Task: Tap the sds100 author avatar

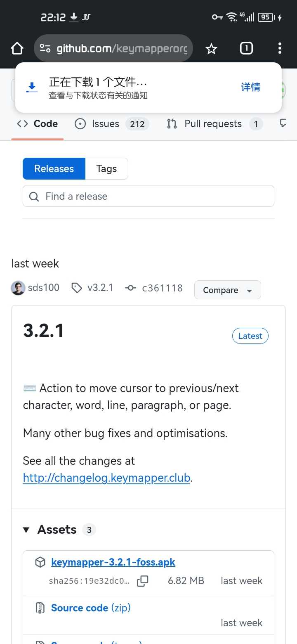Action: click(x=18, y=288)
